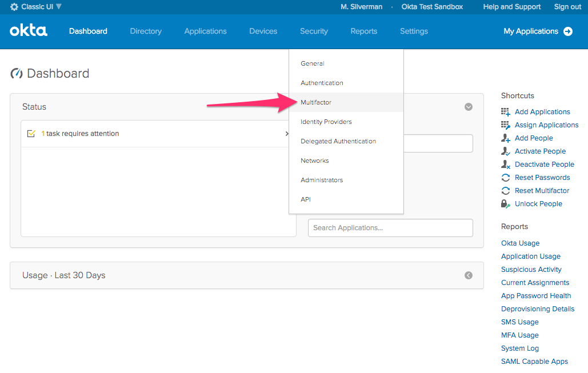Image resolution: width=588 pixels, height=373 pixels.
Task: Click the Unlock People padlock icon
Action: coord(505,204)
